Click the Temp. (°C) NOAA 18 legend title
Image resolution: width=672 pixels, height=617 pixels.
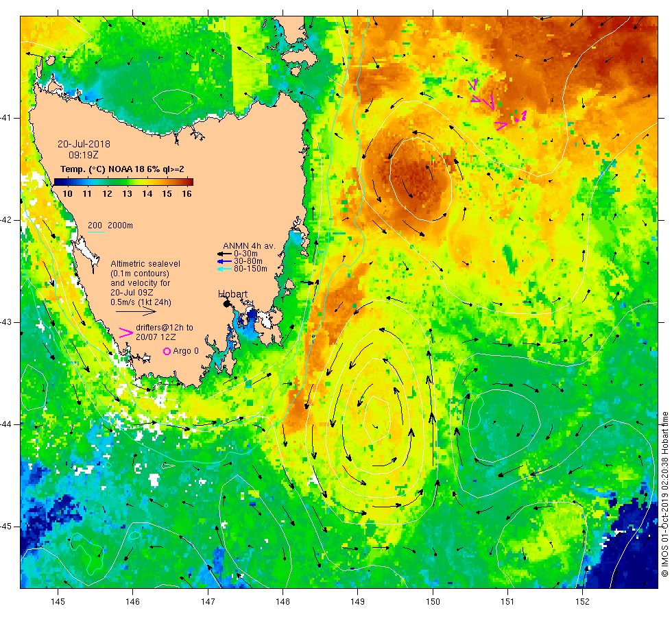tap(122, 169)
